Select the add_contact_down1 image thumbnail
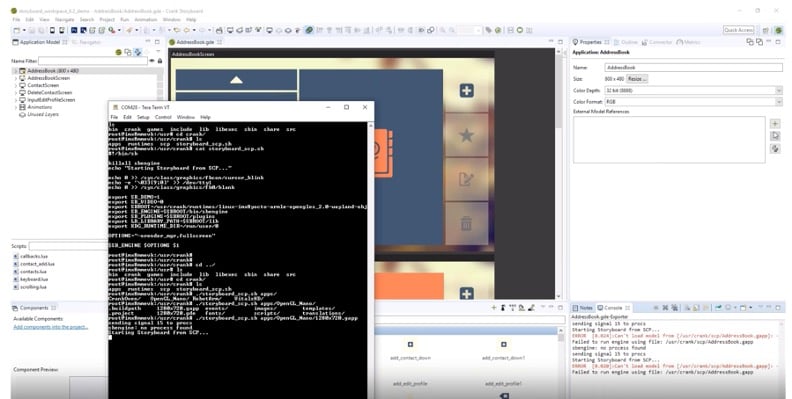 [503, 344]
